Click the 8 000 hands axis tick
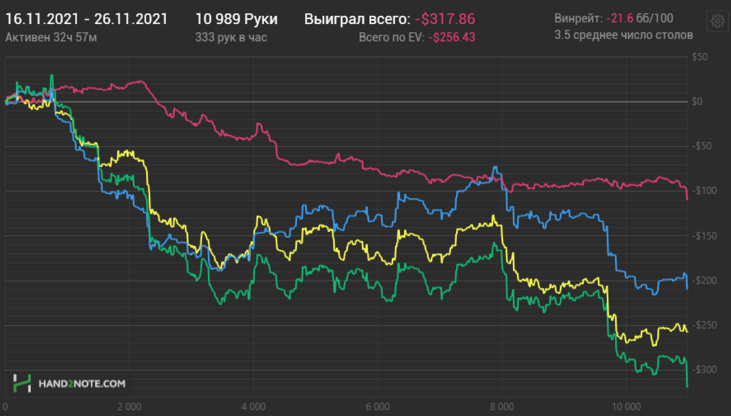 502,407
